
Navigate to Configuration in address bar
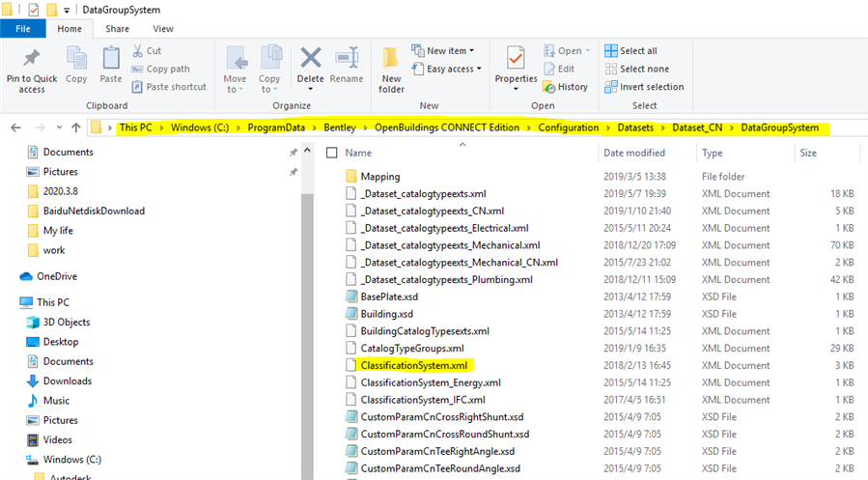[569, 127]
